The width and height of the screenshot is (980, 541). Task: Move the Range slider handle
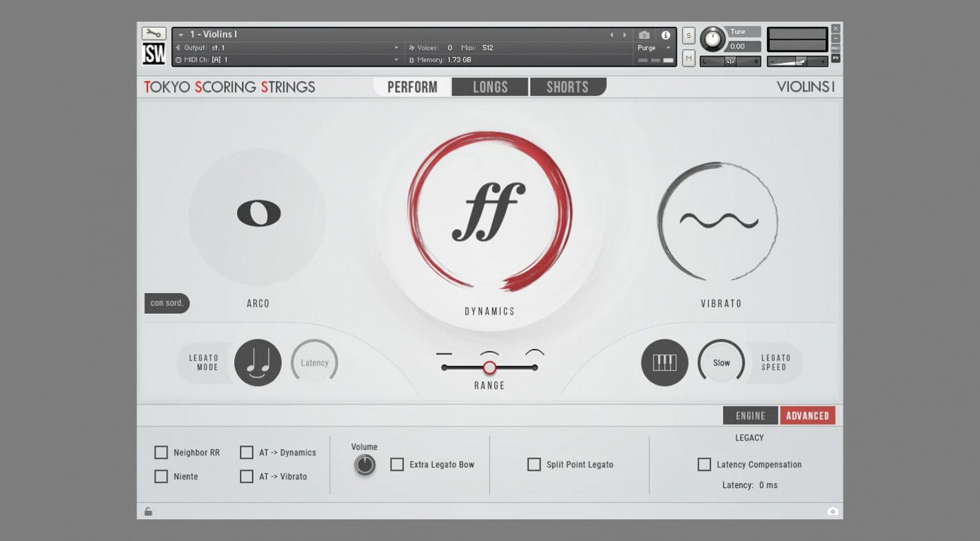(490, 368)
